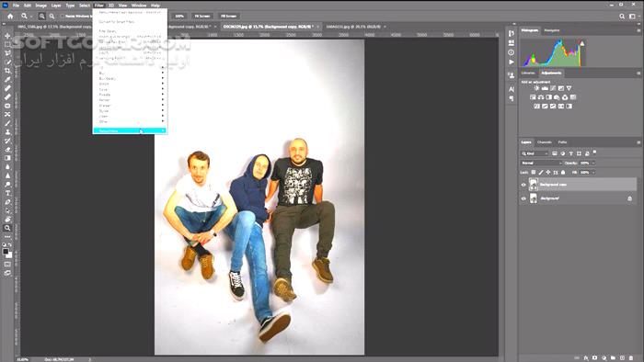Open the Fill value dropdown
Screen dimensions: 644x362
point(593,172)
